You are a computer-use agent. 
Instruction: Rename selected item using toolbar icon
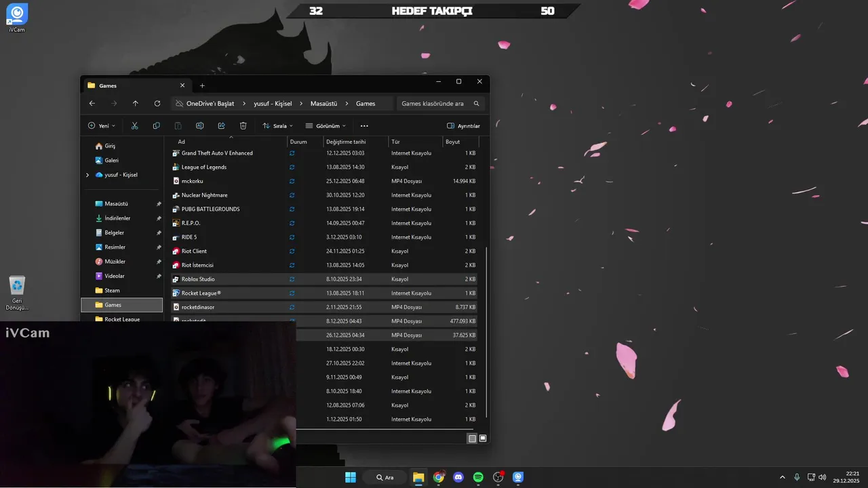pyautogui.click(x=200, y=126)
